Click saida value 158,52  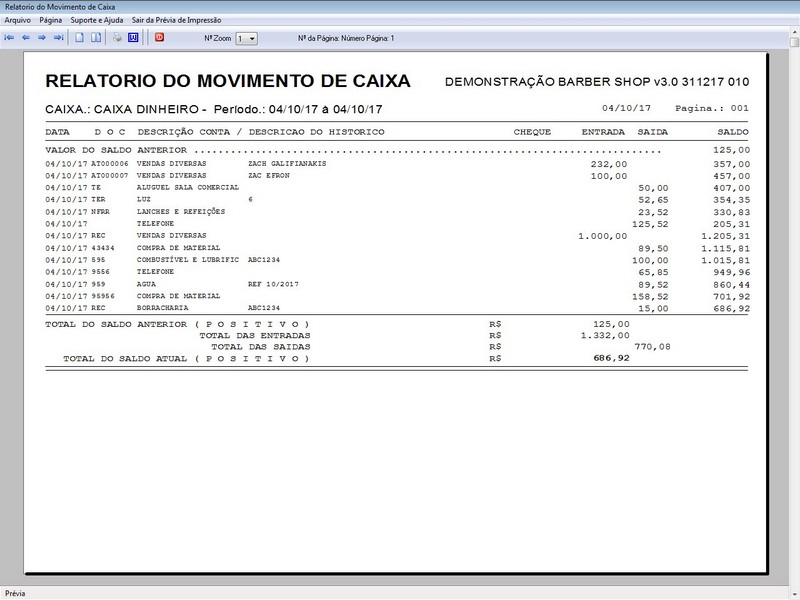coord(650,296)
